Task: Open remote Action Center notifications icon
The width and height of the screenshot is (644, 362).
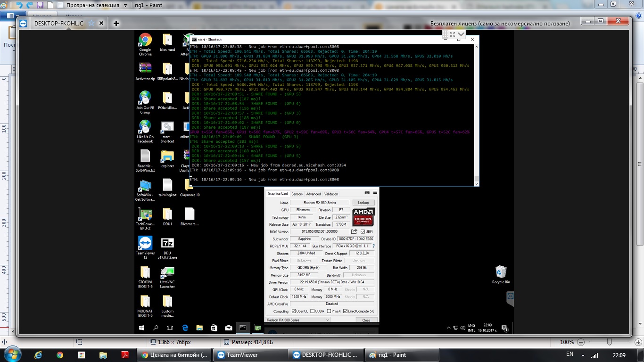Action: point(504,328)
